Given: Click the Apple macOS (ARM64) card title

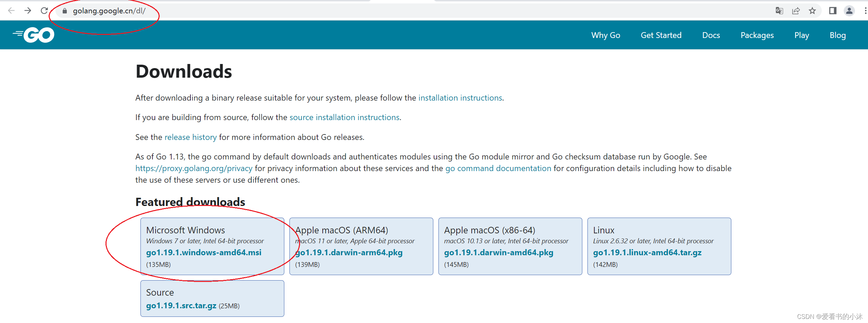Looking at the screenshot, I should point(342,230).
